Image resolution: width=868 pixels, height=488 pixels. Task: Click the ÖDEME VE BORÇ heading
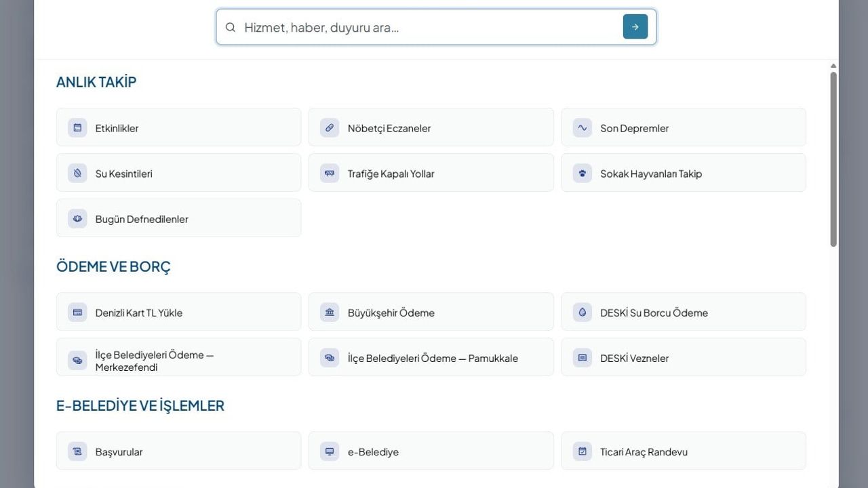pos(113,266)
